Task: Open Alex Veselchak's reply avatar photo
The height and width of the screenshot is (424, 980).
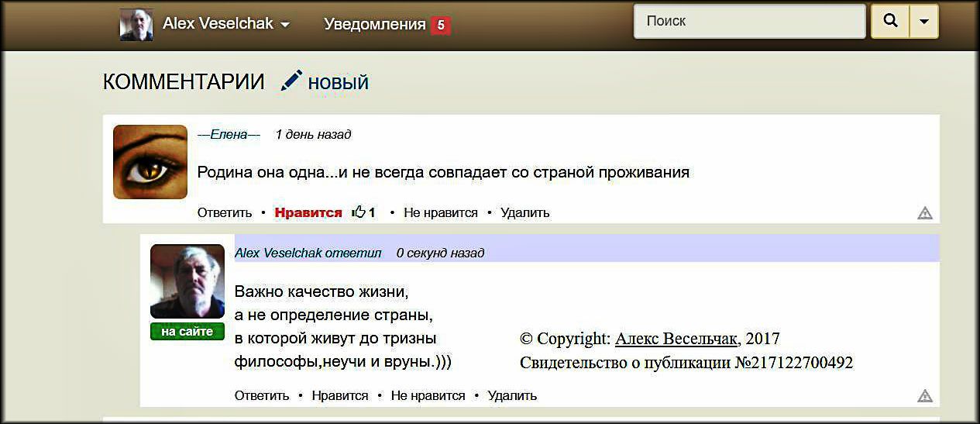Action: pos(187,281)
